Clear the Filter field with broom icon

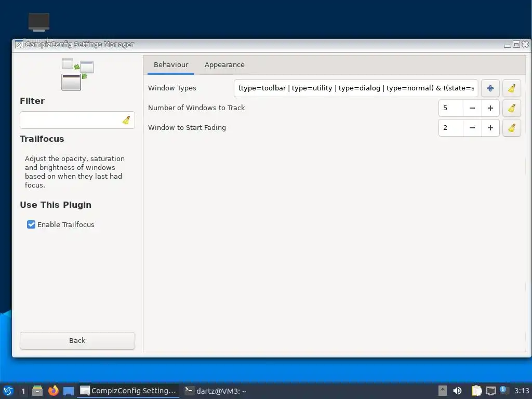point(126,120)
